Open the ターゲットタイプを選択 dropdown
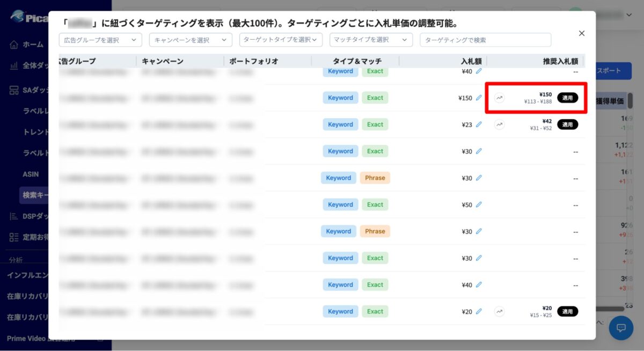This screenshot has height=351, width=644. 281,40
